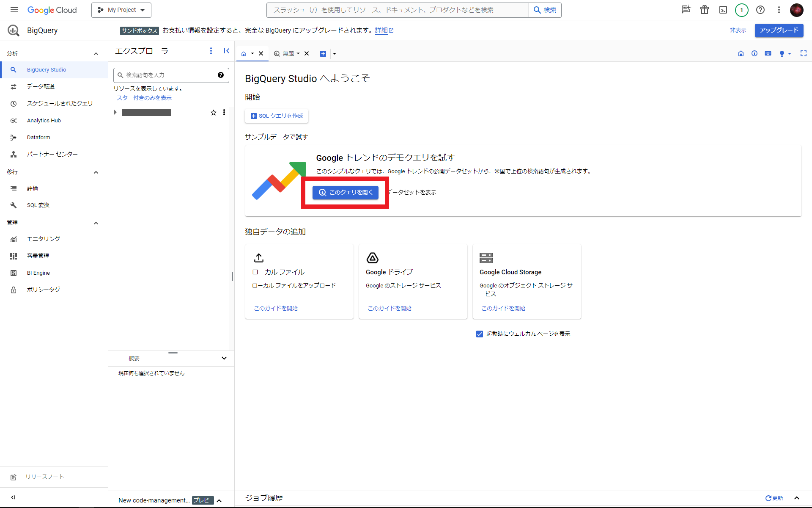The width and height of the screenshot is (812, 508).
Task: Click このクエリを開く button
Action: click(x=345, y=192)
